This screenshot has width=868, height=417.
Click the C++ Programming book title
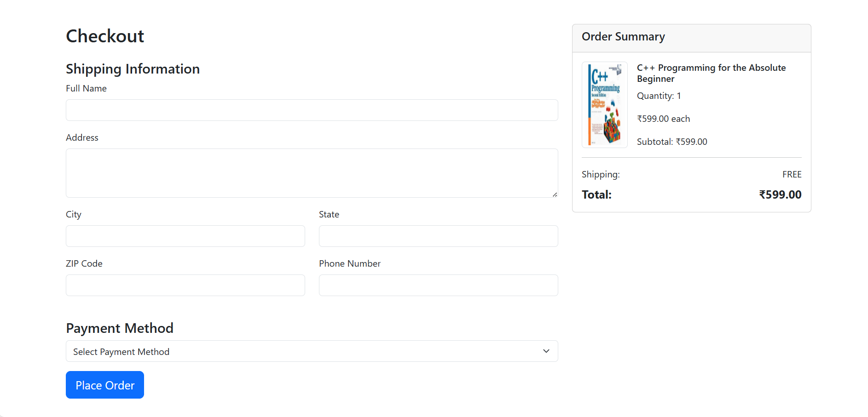(711, 73)
